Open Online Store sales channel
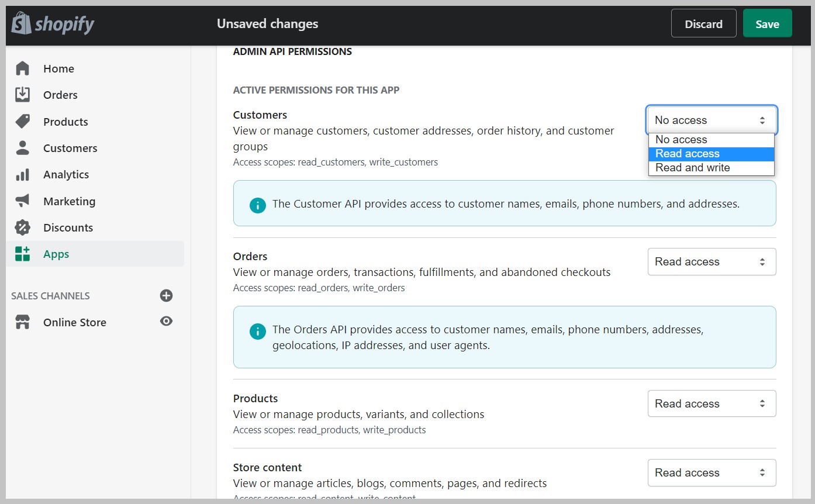This screenshot has width=815, height=504. point(75,322)
